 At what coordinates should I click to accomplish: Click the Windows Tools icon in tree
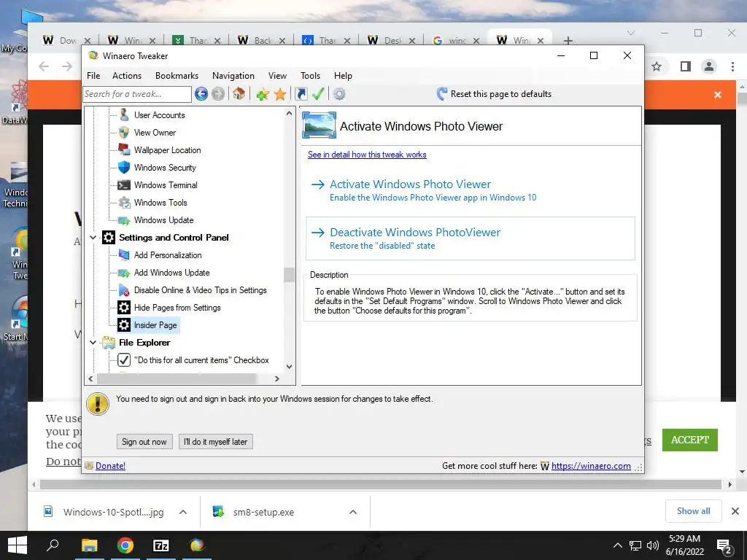124,203
